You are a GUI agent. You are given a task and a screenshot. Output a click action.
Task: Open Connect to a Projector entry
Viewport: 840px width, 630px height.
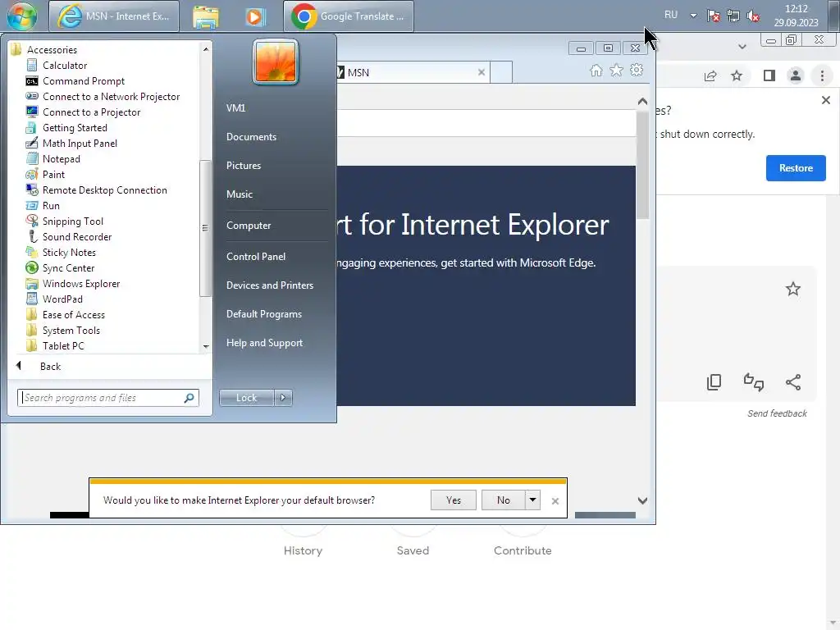[91, 112]
